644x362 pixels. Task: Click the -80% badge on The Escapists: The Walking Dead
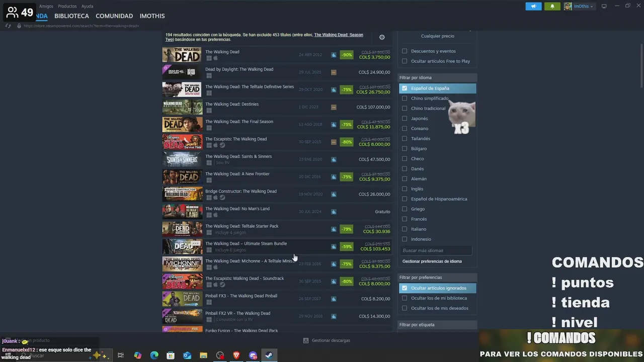(x=347, y=142)
